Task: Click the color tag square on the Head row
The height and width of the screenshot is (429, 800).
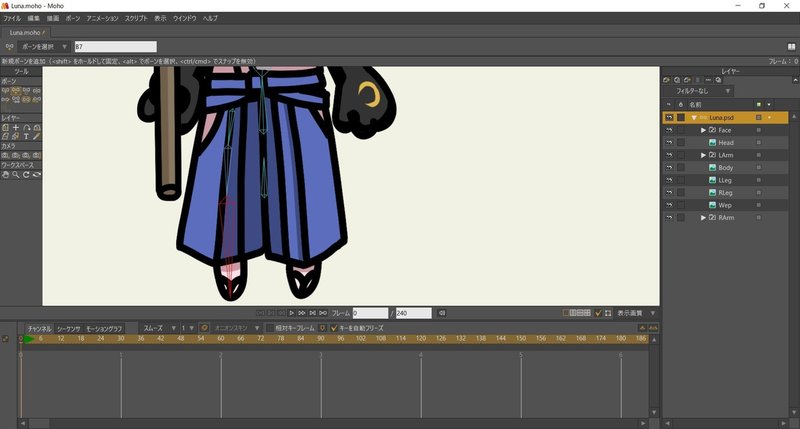Action: [759, 143]
